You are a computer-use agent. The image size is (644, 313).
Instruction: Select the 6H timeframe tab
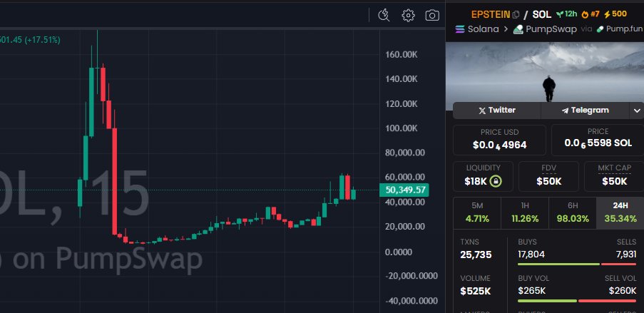(x=573, y=213)
